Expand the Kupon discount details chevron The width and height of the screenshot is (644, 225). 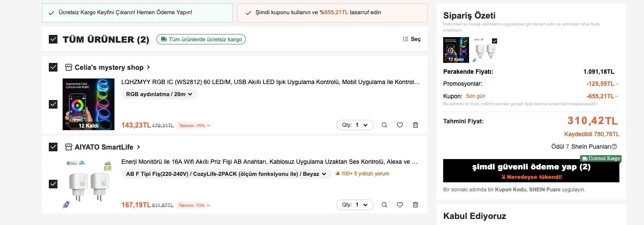(x=617, y=96)
